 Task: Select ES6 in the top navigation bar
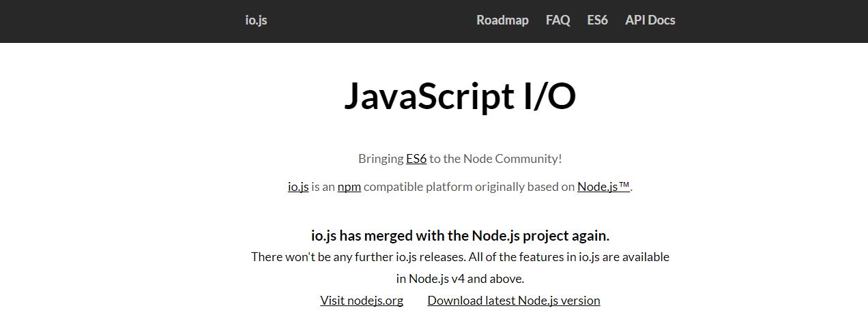click(597, 20)
